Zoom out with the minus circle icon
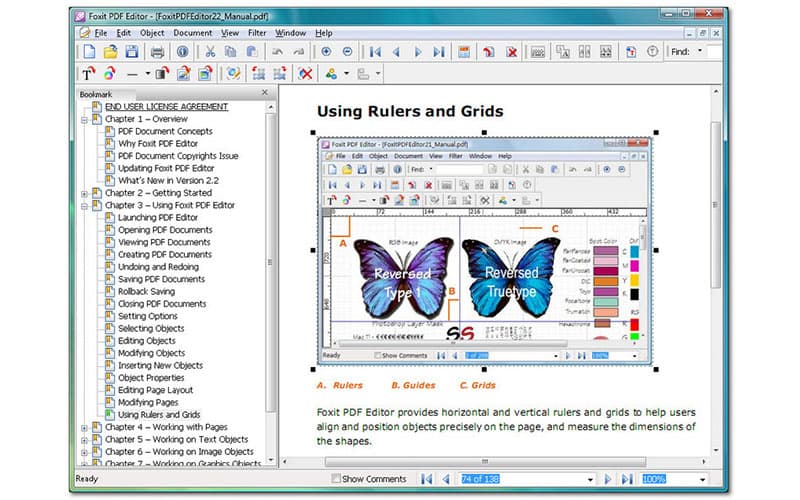This screenshot has width=800, height=500. (x=347, y=52)
